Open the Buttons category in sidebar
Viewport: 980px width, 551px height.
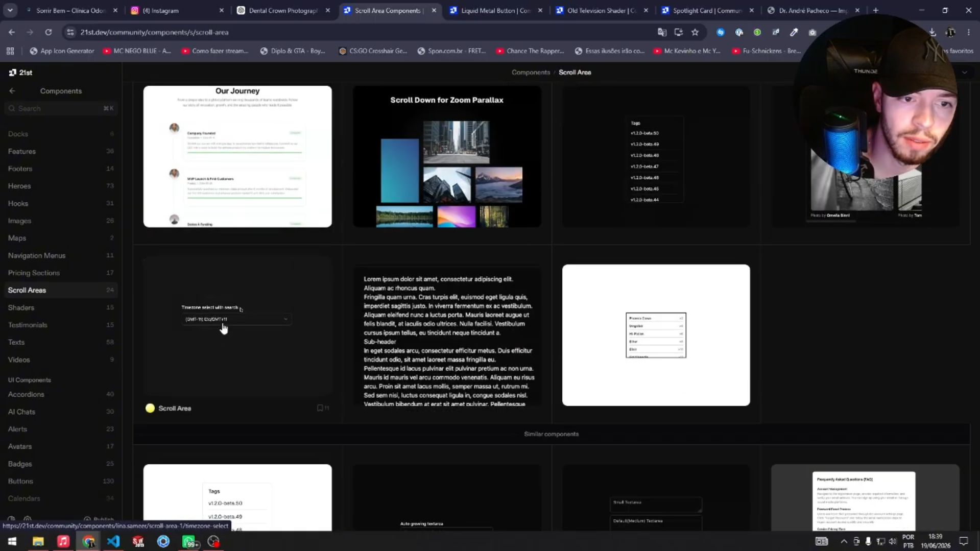click(61, 481)
